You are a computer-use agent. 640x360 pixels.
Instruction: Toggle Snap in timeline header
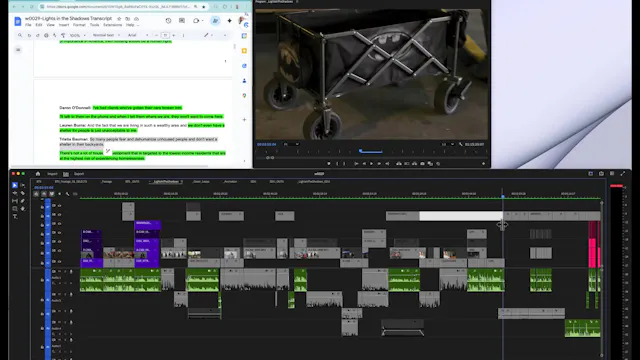tap(44, 194)
